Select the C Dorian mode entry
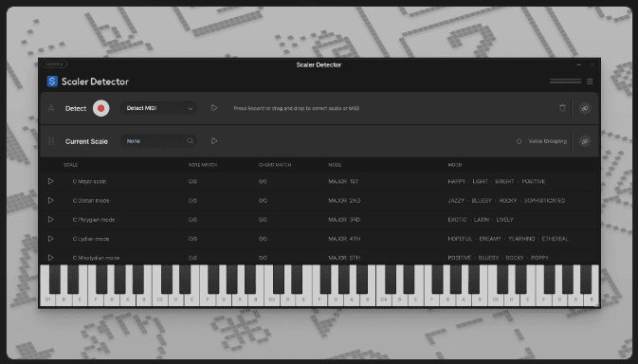 coord(91,201)
